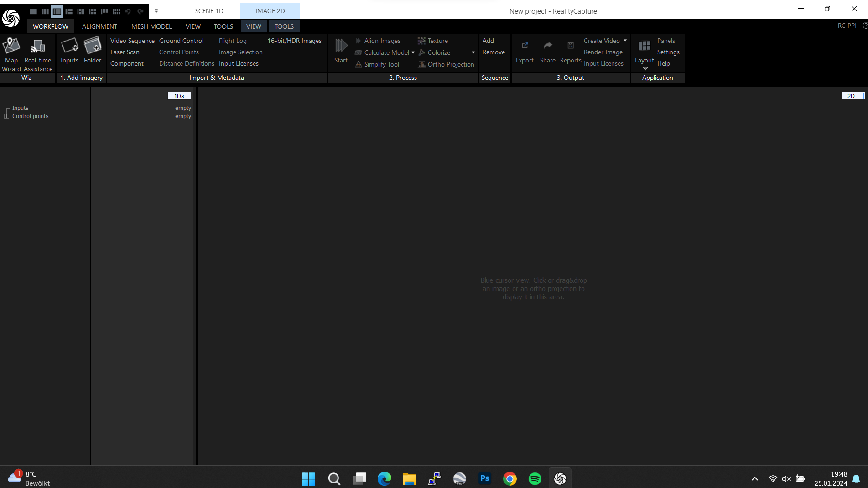The width and height of the screenshot is (868, 488).
Task: Select the three equal columns layout icon
Action: 45,11
